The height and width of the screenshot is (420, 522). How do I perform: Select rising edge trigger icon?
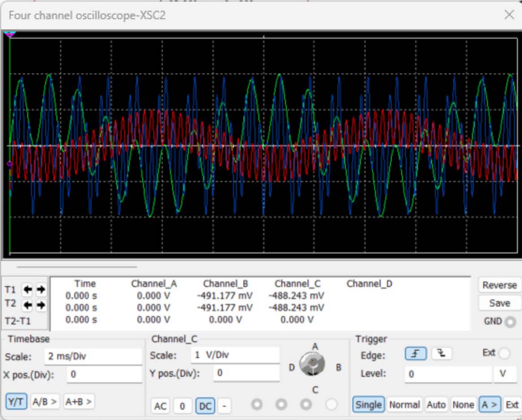coord(415,354)
